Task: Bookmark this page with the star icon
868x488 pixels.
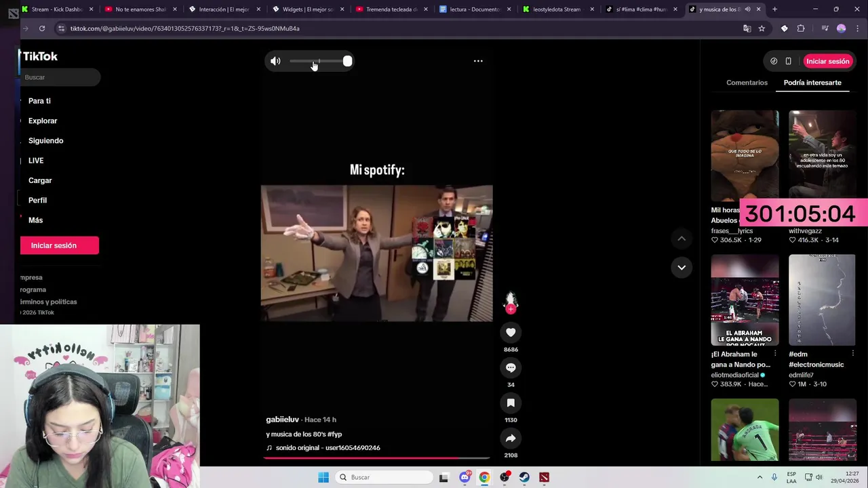Action: (762, 28)
